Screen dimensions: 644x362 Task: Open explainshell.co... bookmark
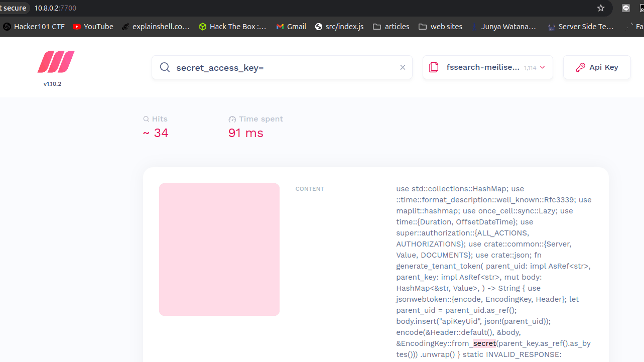156,27
